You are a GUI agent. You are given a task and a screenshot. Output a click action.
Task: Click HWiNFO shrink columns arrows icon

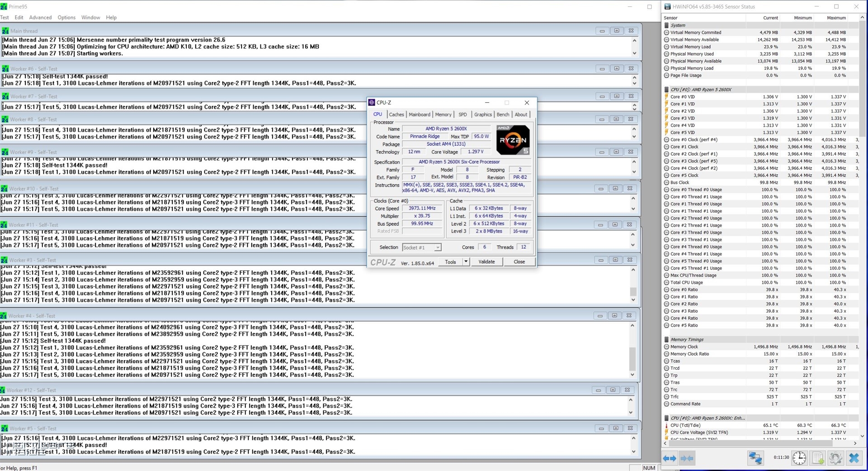click(687, 458)
